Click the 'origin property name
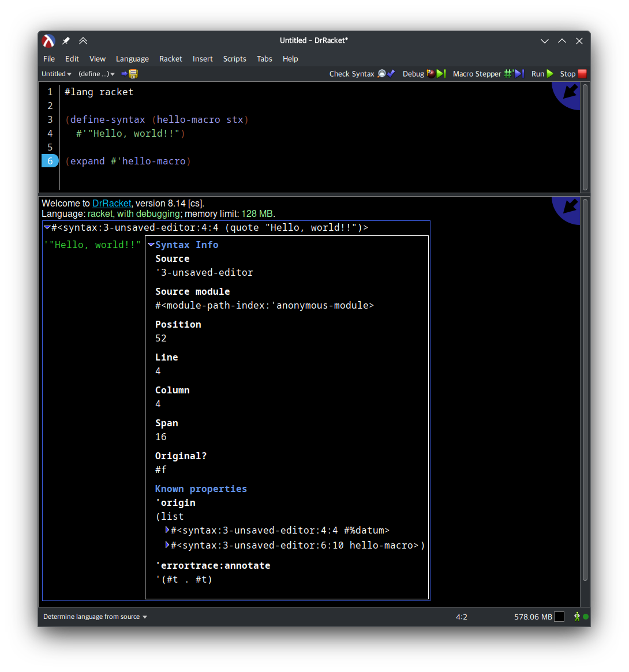Viewport: 629px width, 672px height. (x=175, y=502)
